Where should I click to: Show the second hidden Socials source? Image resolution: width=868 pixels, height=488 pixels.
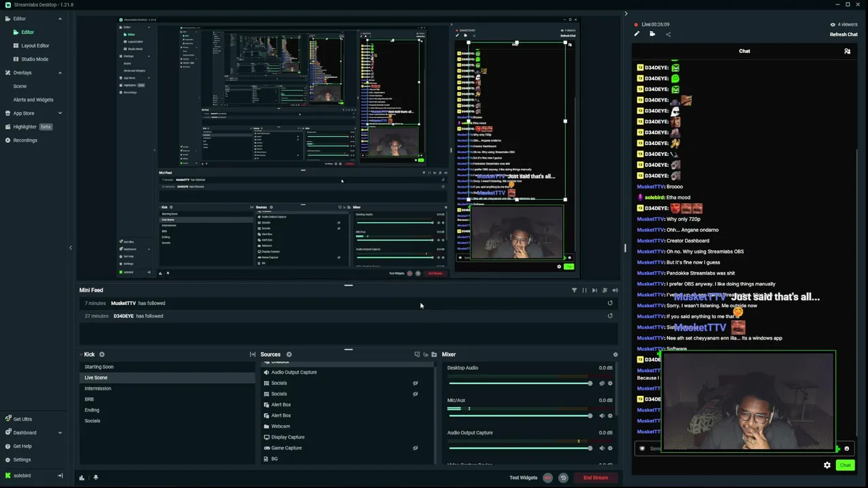coord(415,394)
